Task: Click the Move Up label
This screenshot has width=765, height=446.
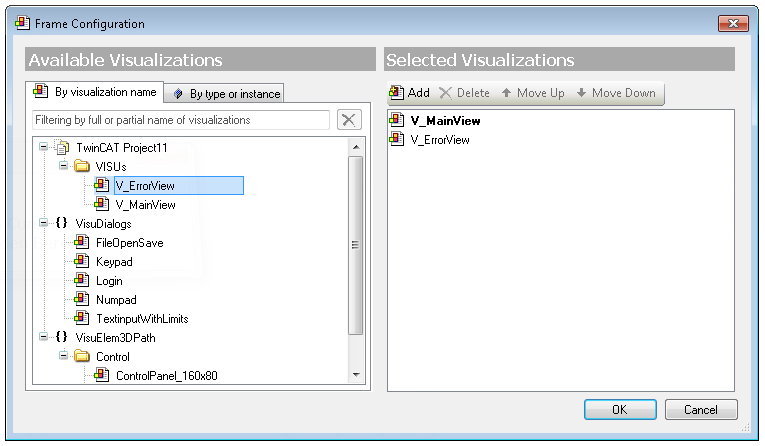Action: [x=541, y=93]
